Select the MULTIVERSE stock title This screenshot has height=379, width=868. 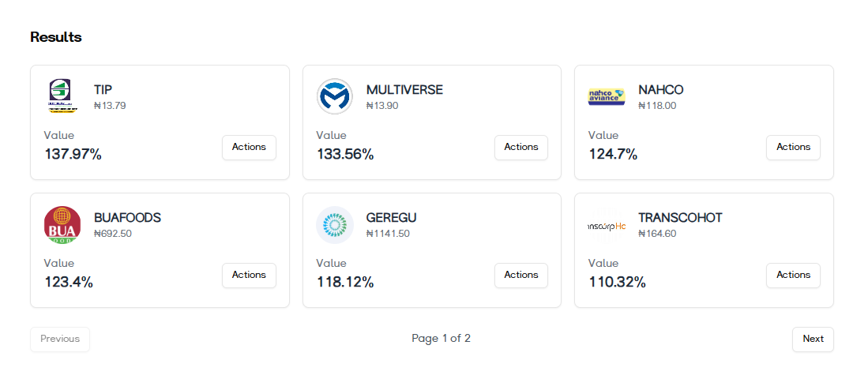[x=404, y=90]
